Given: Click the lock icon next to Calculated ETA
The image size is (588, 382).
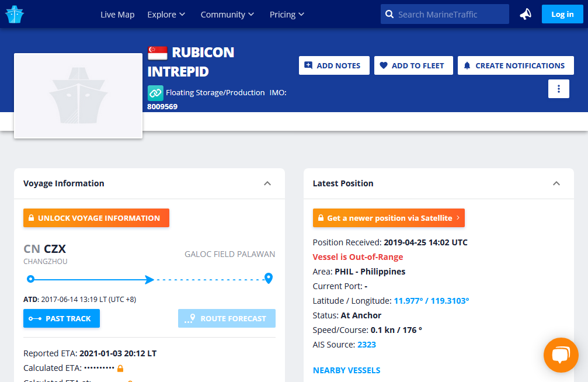Looking at the screenshot, I should coord(120,369).
